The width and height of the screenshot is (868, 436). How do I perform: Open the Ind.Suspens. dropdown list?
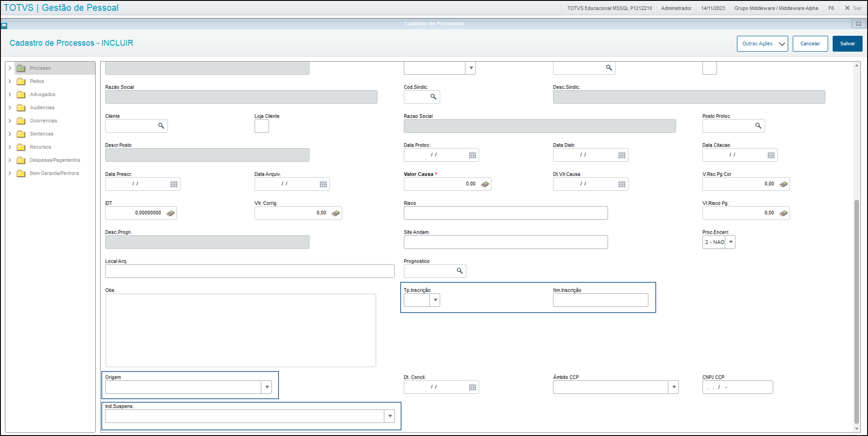pos(390,416)
